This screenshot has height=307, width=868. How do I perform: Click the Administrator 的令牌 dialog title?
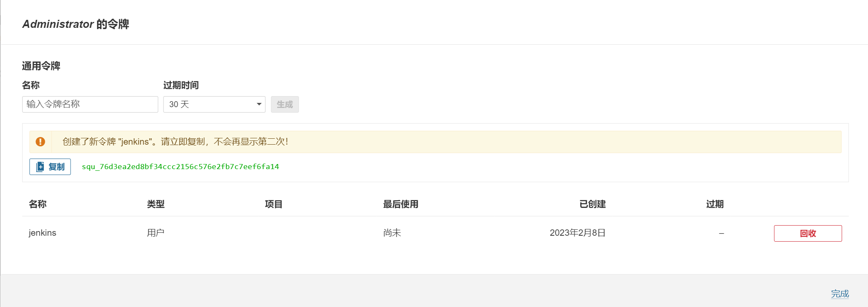76,24
